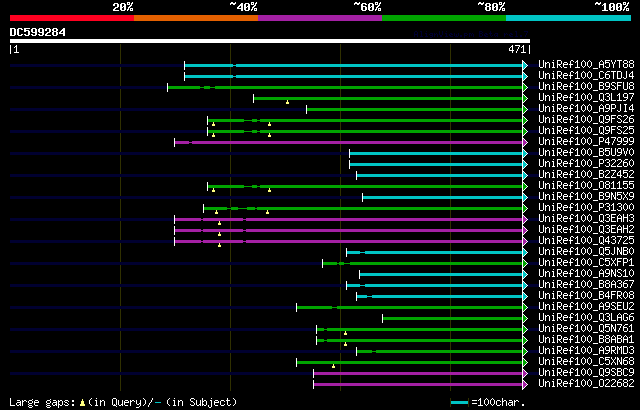Click the yellow gap marker under C5XN68

333,366
